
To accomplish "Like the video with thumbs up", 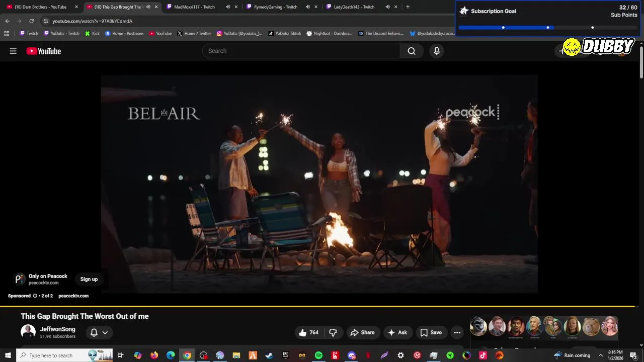I will coord(308,332).
